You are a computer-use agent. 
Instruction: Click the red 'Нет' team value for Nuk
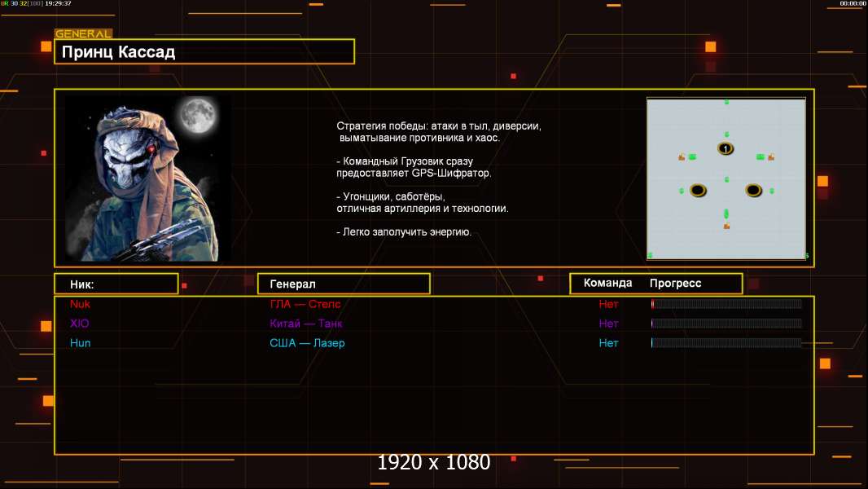point(608,304)
